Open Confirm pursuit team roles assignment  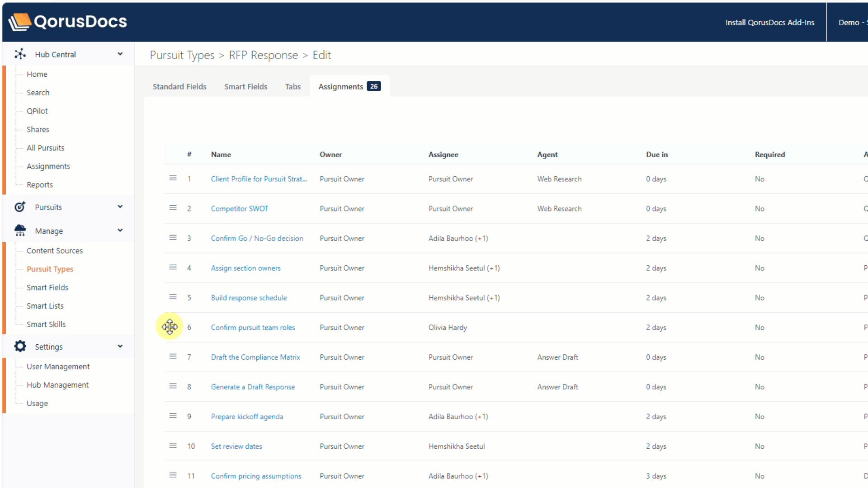[x=253, y=328]
